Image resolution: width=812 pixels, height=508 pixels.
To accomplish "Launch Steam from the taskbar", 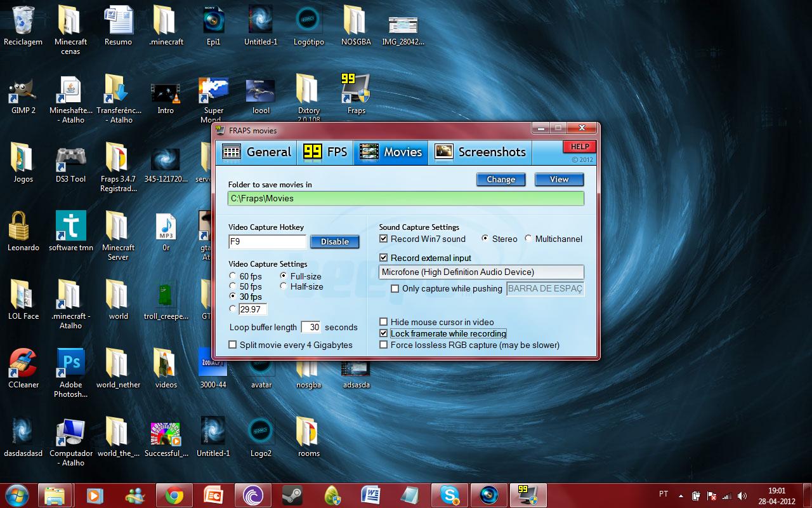I will [x=292, y=494].
